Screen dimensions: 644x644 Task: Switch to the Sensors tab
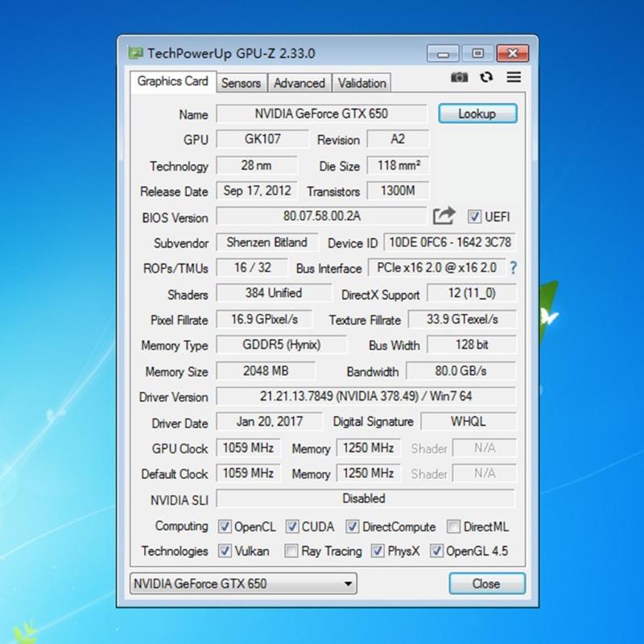tap(241, 83)
